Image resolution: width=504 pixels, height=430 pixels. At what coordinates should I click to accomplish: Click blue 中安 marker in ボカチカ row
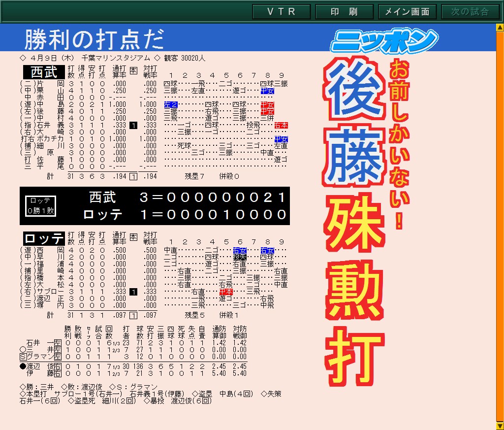coord(281,139)
